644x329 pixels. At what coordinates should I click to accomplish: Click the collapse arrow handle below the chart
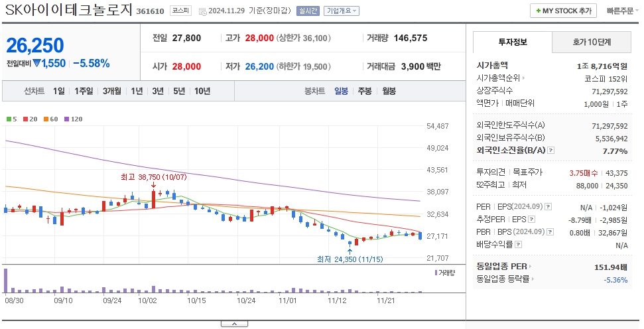pos(234,324)
